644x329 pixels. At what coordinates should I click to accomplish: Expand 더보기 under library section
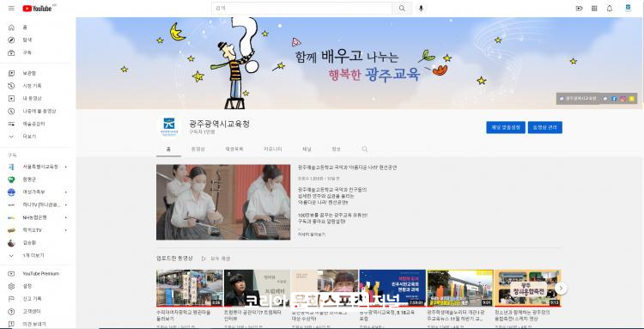pos(27,137)
